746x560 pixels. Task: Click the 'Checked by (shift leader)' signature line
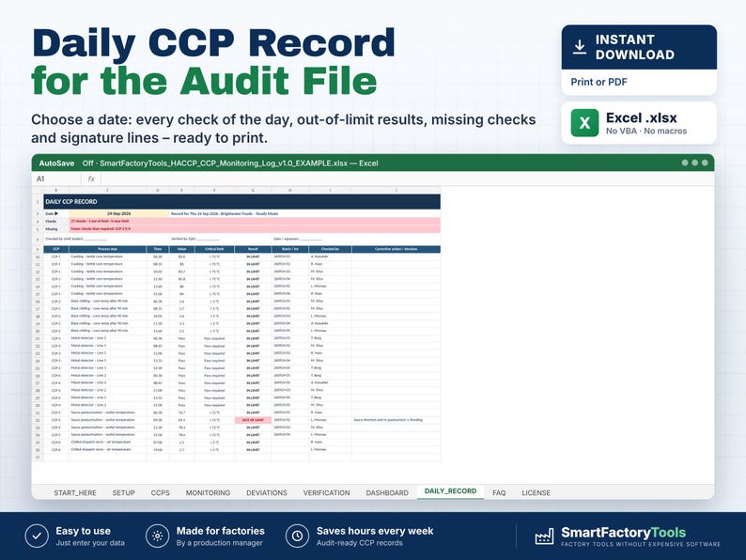click(76, 239)
